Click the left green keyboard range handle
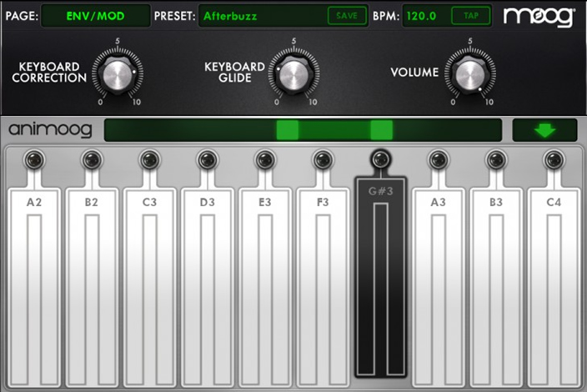Viewport: 587px width, 392px height. click(x=288, y=130)
